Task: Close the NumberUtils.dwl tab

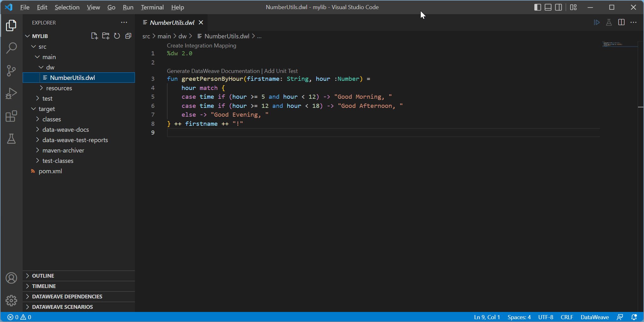Action: [201, 22]
